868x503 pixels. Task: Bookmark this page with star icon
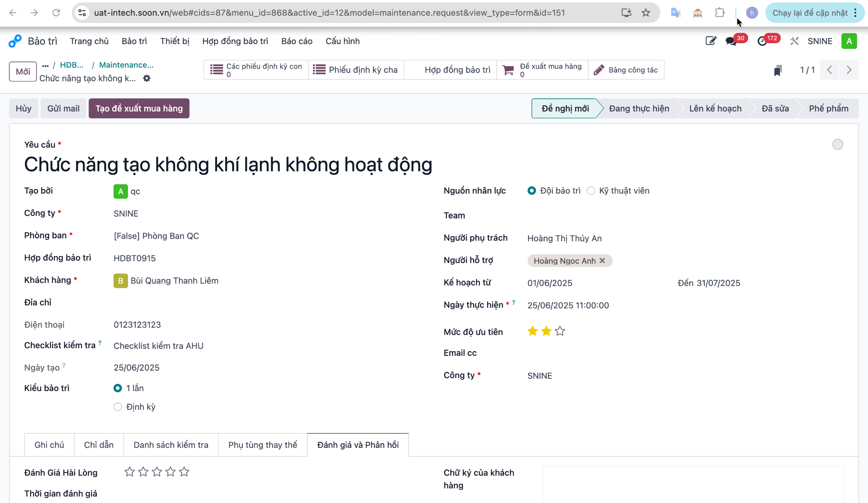[645, 13]
